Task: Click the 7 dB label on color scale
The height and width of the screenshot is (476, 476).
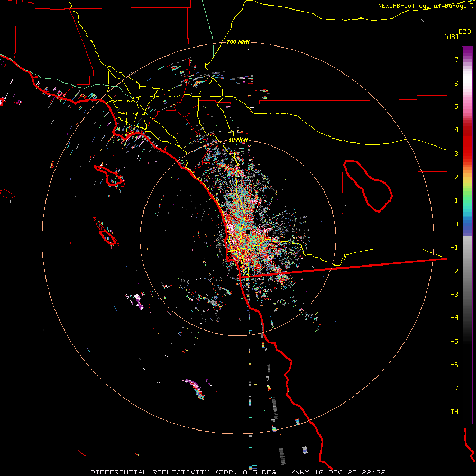Action: coord(456,59)
